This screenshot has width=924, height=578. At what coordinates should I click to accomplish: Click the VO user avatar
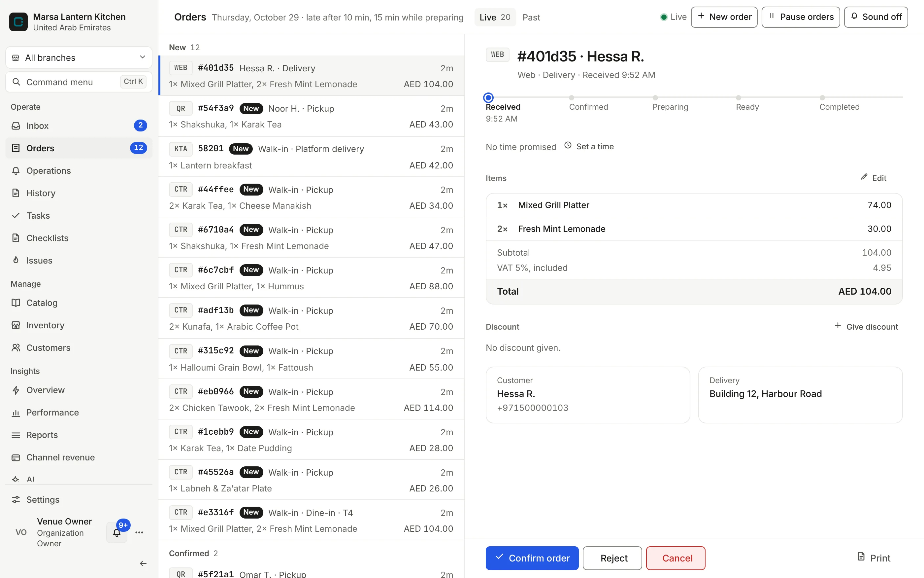[x=21, y=532]
